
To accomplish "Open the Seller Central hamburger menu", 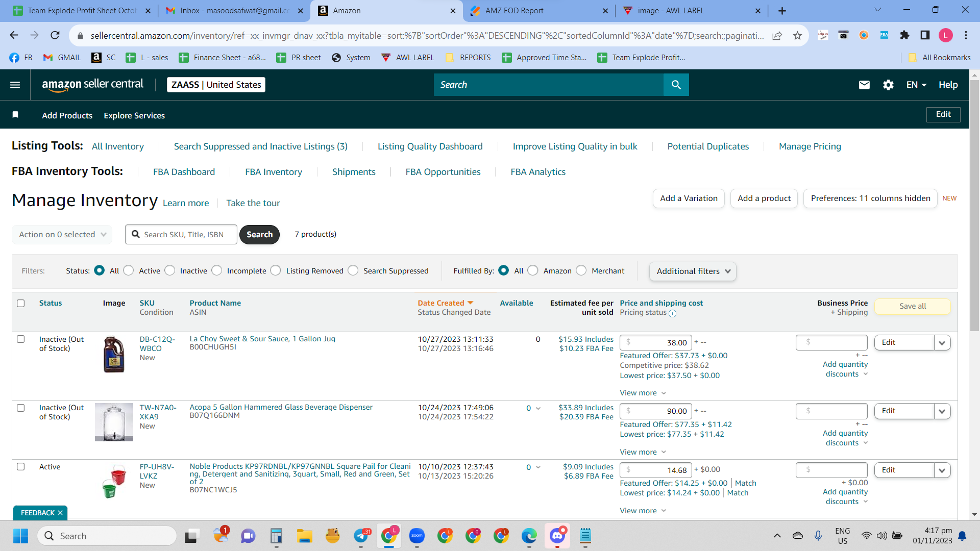I will (x=15, y=85).
